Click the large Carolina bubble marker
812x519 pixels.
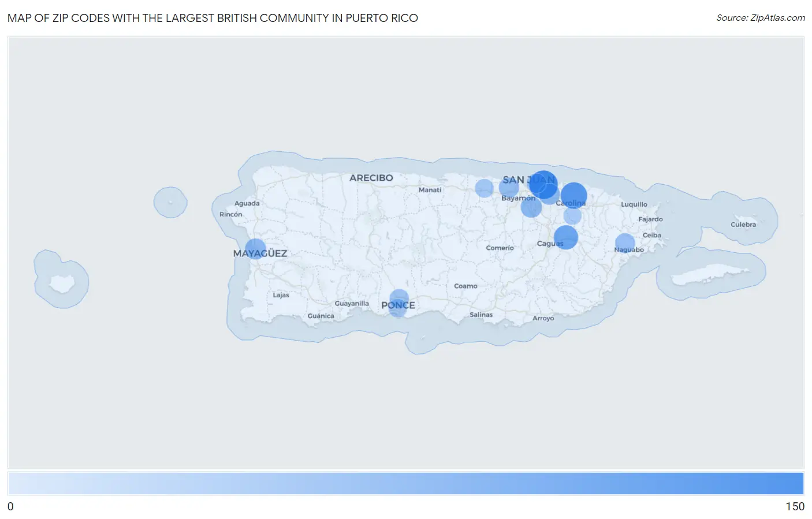(x=573, y=196)
